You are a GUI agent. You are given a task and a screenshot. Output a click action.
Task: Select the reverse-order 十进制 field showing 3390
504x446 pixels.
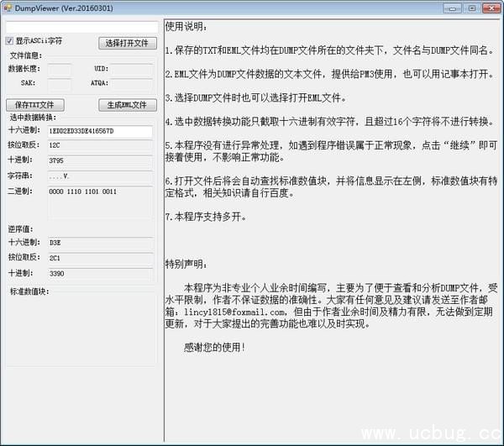99,273
